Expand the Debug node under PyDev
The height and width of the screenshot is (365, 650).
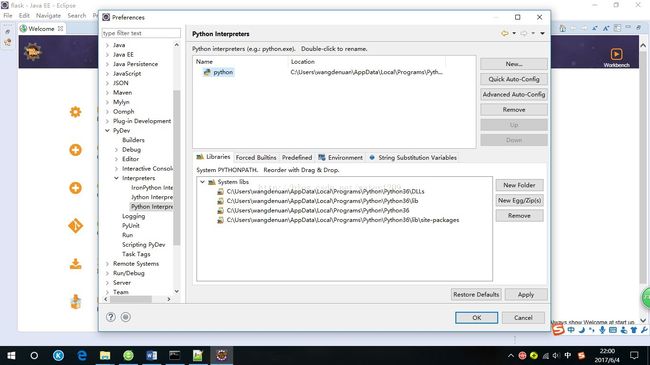tap(116, 149)
